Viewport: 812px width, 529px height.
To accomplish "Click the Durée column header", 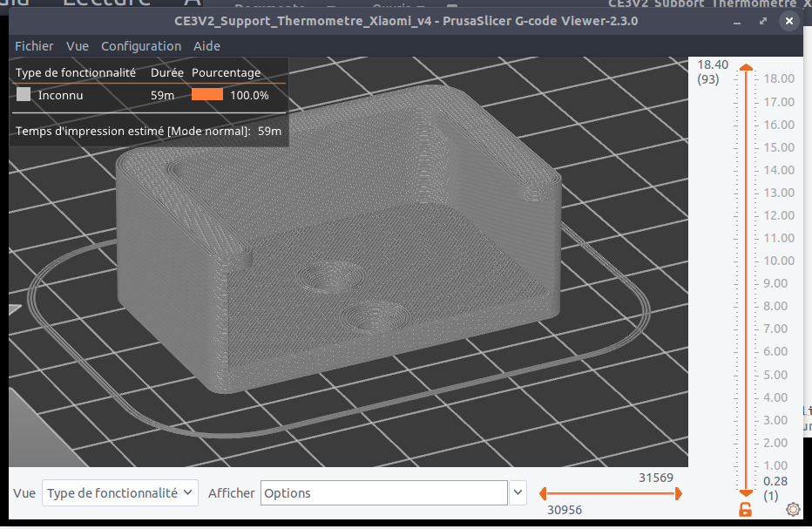I will click(x=166, y=72).
